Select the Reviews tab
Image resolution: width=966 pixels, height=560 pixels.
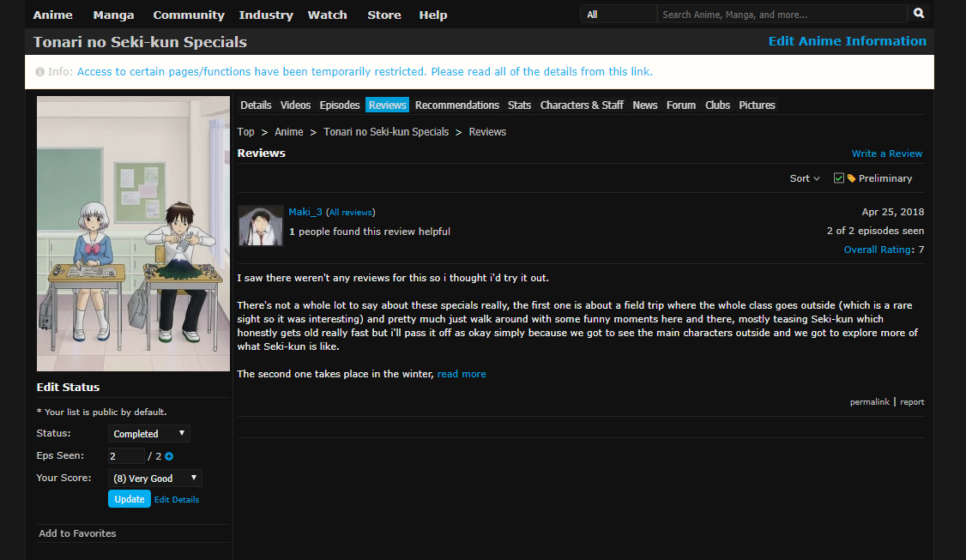pyautogui.click(x=388, y=105)
